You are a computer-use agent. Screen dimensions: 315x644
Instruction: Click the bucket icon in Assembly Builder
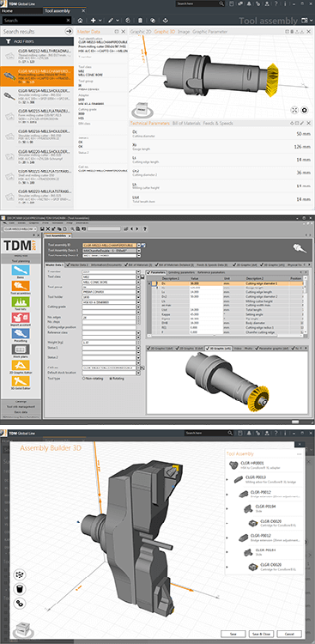20,589
